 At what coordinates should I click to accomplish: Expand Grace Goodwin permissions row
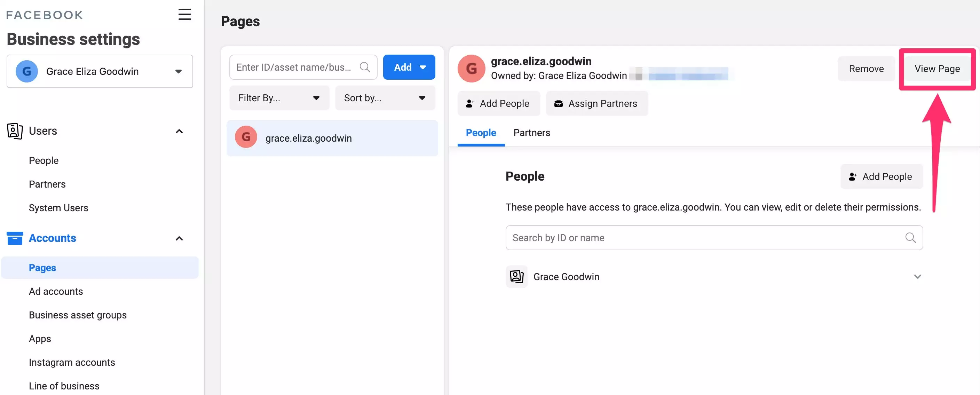(917, 277)
